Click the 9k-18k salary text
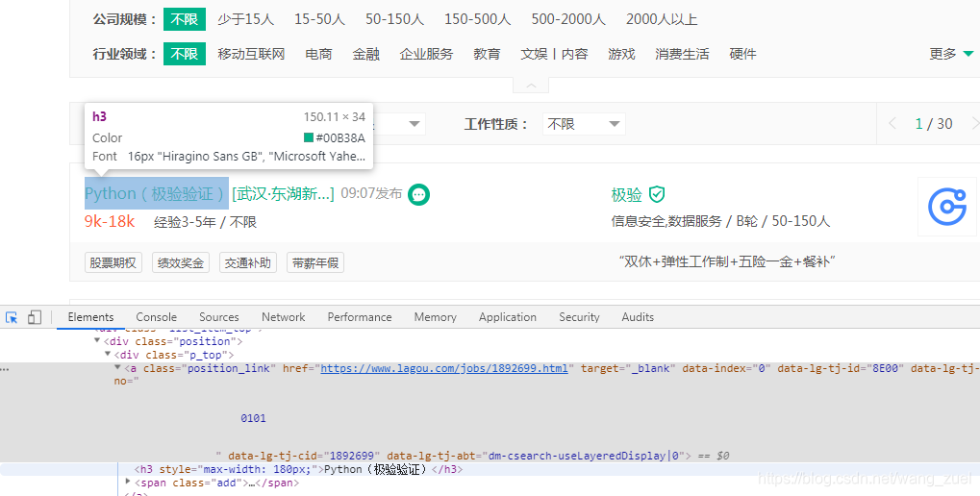This screenshot has height=496, width=980. (x=110, y=221)
